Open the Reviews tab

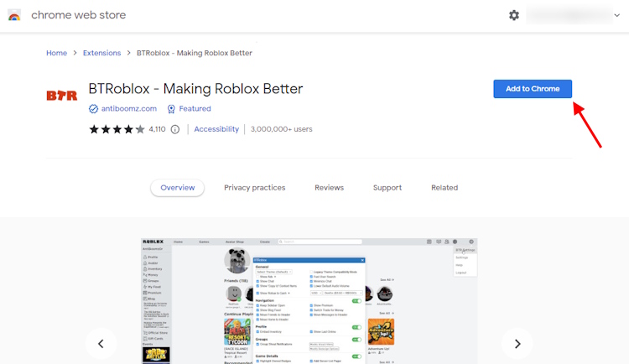click(x=329, y=188)
